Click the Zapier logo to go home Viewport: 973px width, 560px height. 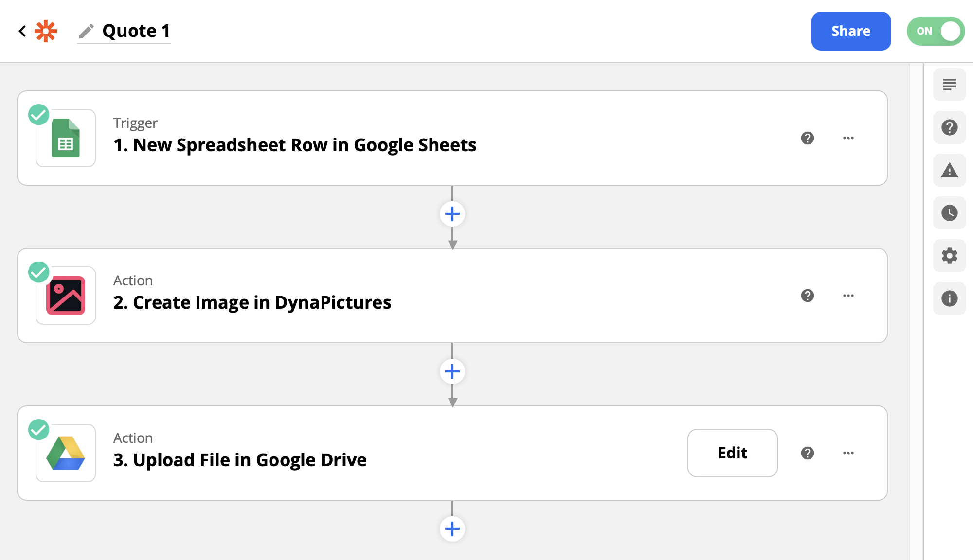44,31
